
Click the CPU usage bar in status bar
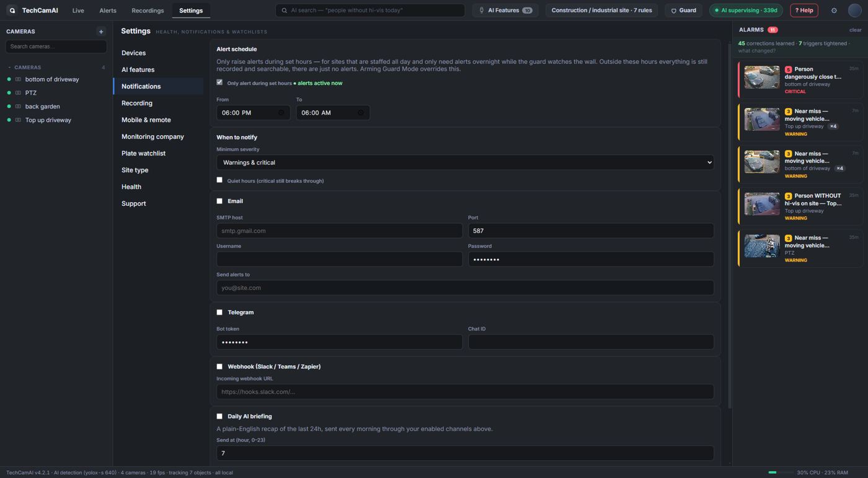click(781, 472)
